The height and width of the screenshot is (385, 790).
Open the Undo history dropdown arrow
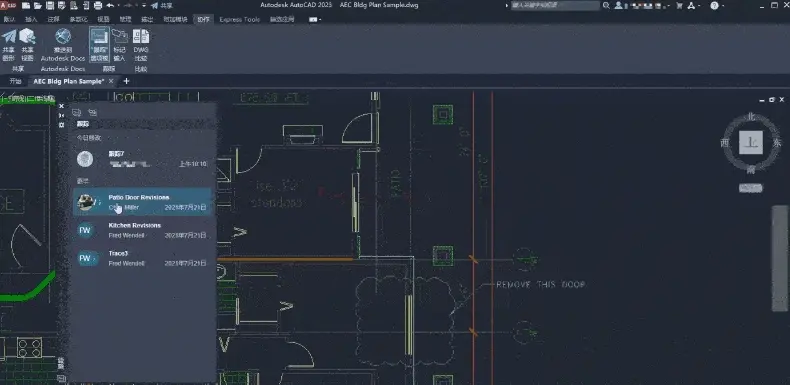point(119,6)
